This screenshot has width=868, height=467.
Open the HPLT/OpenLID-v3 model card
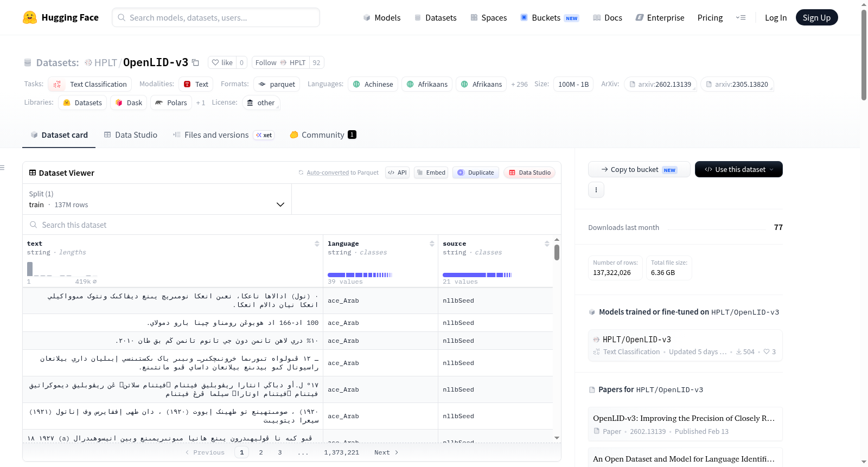pyautogui.click(x=685, y=345)
